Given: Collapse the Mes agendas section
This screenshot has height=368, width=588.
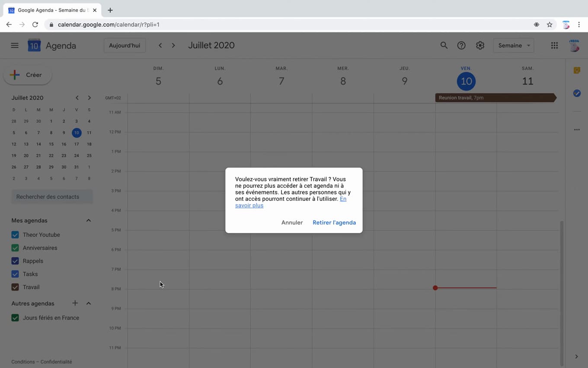Looking at the screenshot, I should pos(89,220).
